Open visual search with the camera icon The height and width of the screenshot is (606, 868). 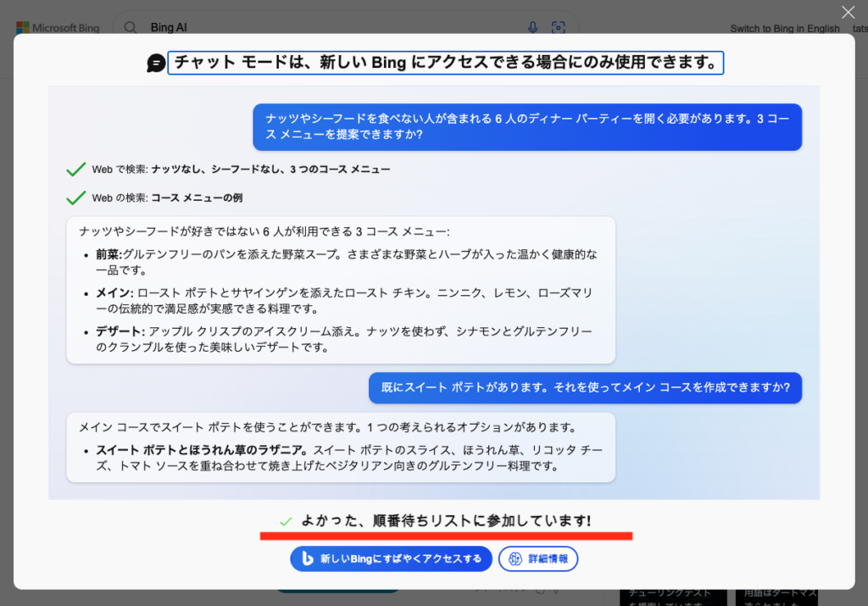click(558, 26)
